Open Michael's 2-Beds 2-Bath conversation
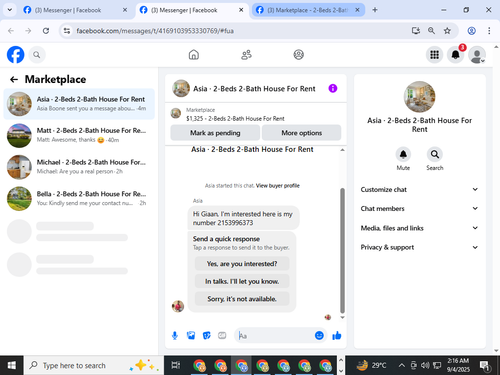500x375 pixels. [79, 167]
